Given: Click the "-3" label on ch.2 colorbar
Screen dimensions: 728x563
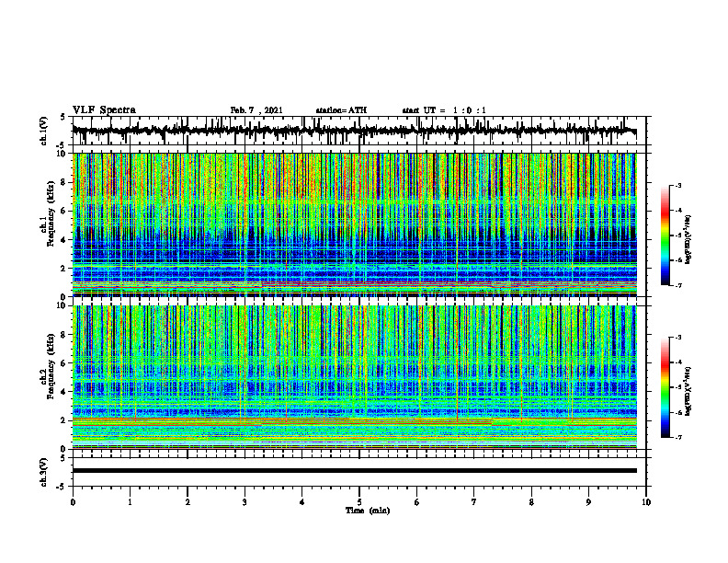Looking at the screenshot, I should tap(678, 338).
